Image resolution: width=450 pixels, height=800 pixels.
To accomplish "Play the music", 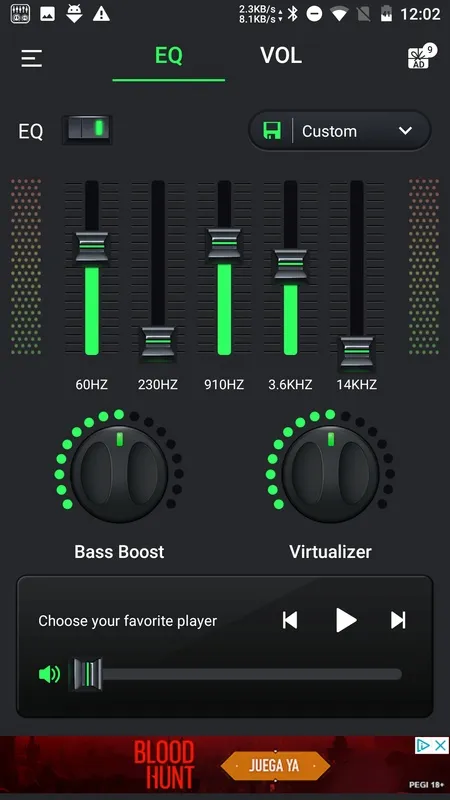I will [x=346, y=620].
